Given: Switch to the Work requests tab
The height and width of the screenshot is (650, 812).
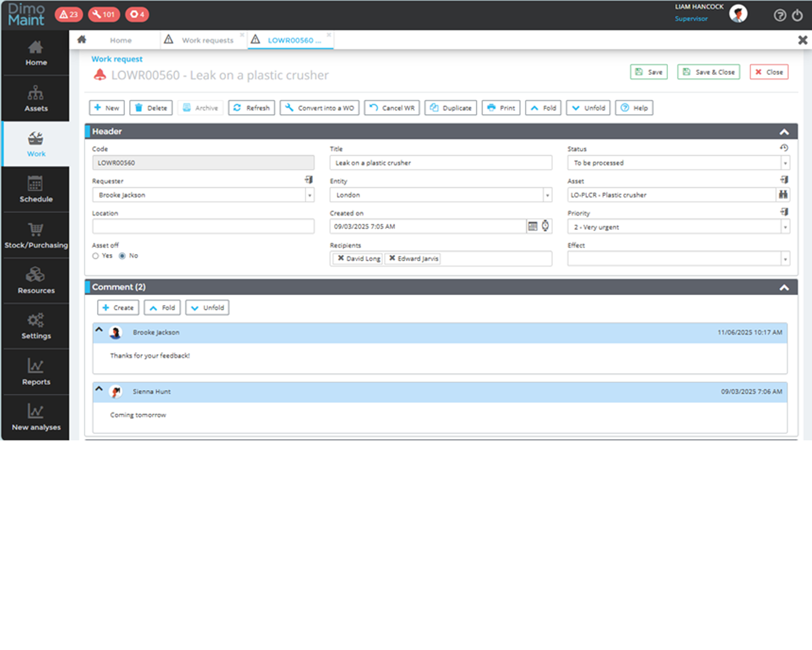Looking at the screenshot, I should coord(207,40).
